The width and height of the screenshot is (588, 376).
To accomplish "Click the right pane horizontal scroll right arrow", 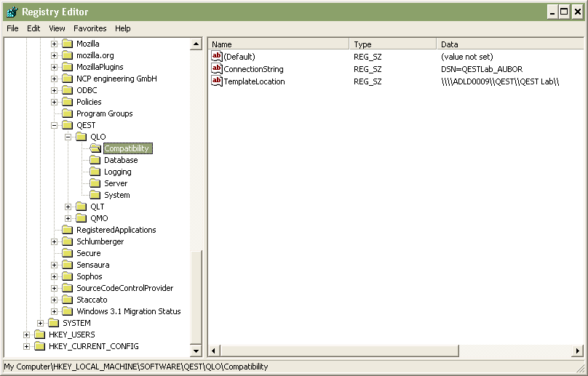I will 579,351.
